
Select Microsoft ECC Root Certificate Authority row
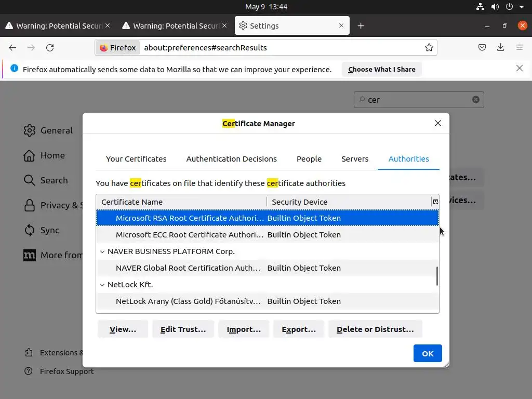268,234
